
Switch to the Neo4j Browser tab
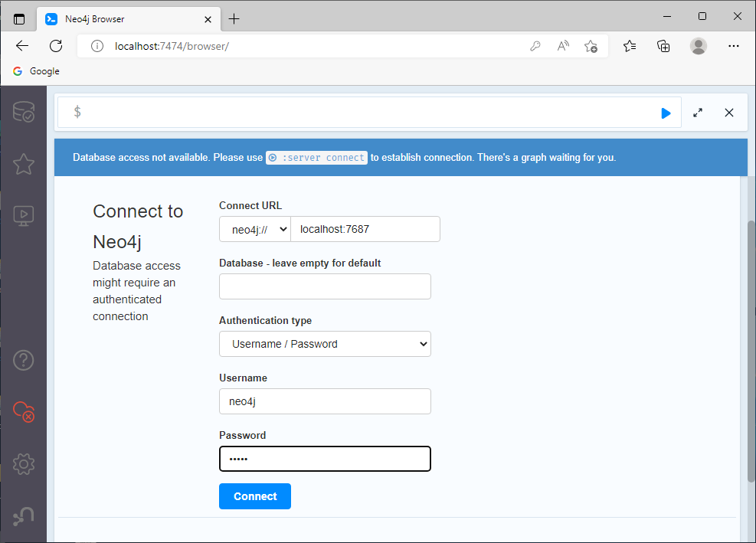(129, 19)
